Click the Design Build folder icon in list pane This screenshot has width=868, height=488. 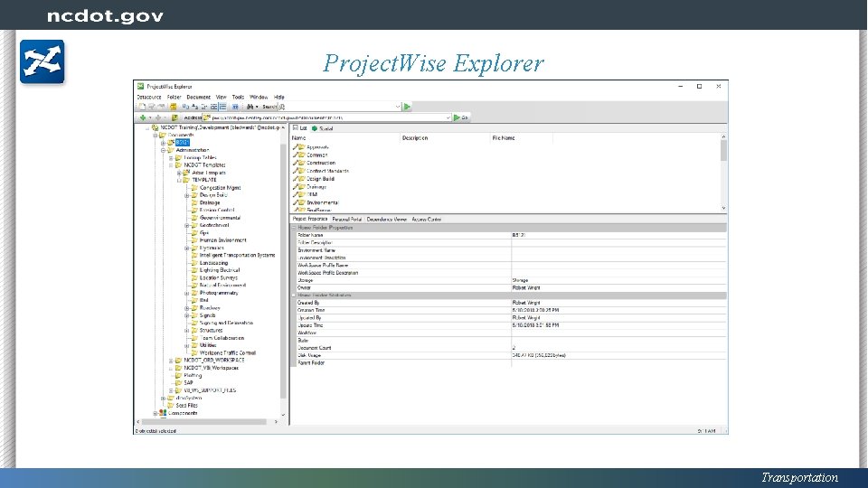[x=301, y=179]
